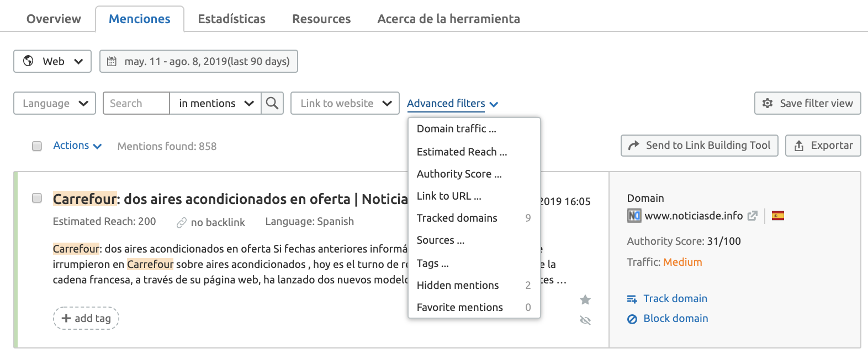Hide mention using crossed-eye icon
Image resolution: width=868 pixels, height=354 pixels.
(x=585, y=320)
